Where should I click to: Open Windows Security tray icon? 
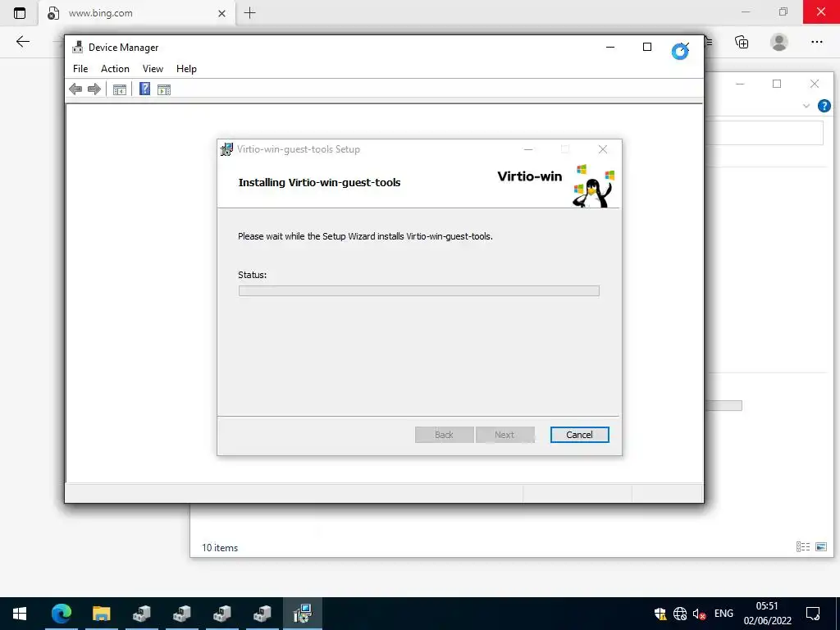coord(660,614)
